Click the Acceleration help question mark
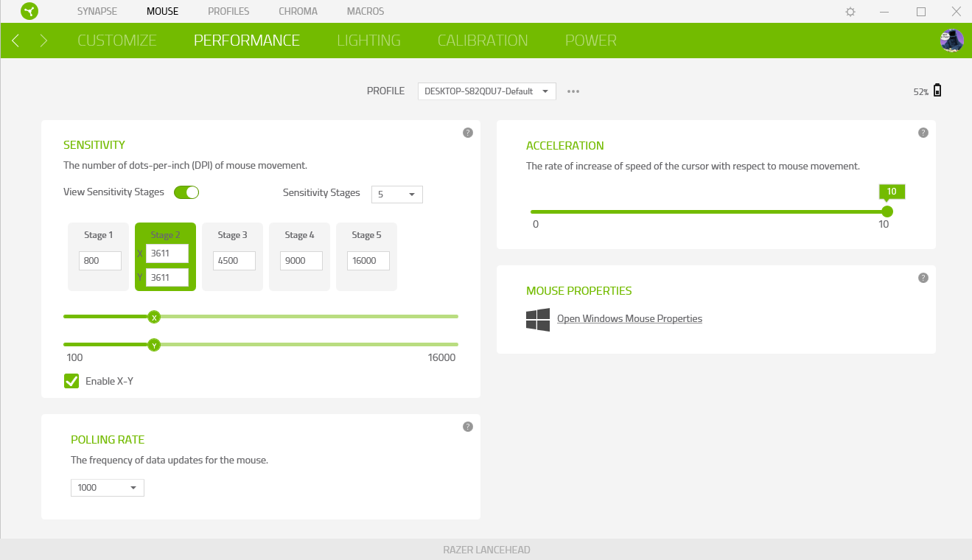This screenshot has height=560, width=972. [923, 133]
